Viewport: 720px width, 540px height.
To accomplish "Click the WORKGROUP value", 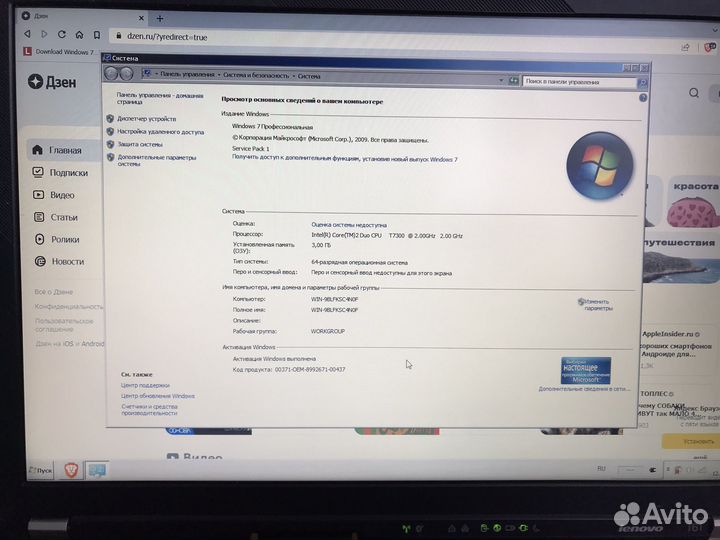I will (x=327, y=331).
